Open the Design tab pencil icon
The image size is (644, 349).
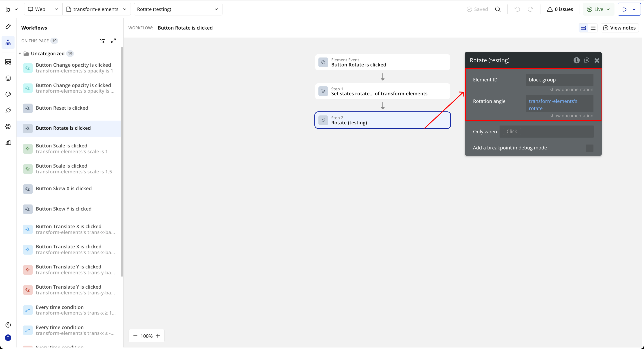pyautogui.click(x=8, y=26)
